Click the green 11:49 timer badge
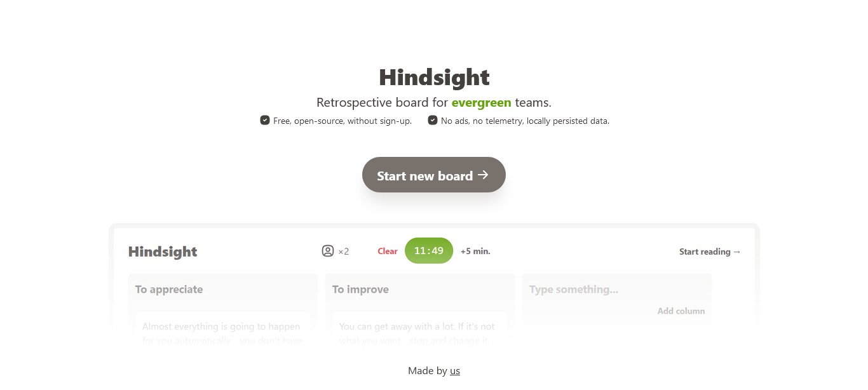 [x=429, y=250]
